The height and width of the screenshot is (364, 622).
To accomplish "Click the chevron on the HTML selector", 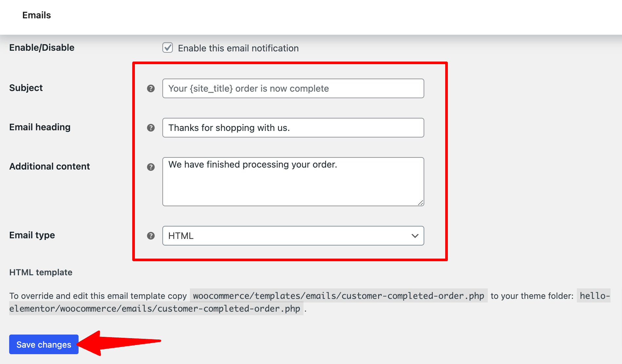I will pyautogui.click(x=414, y=235).
